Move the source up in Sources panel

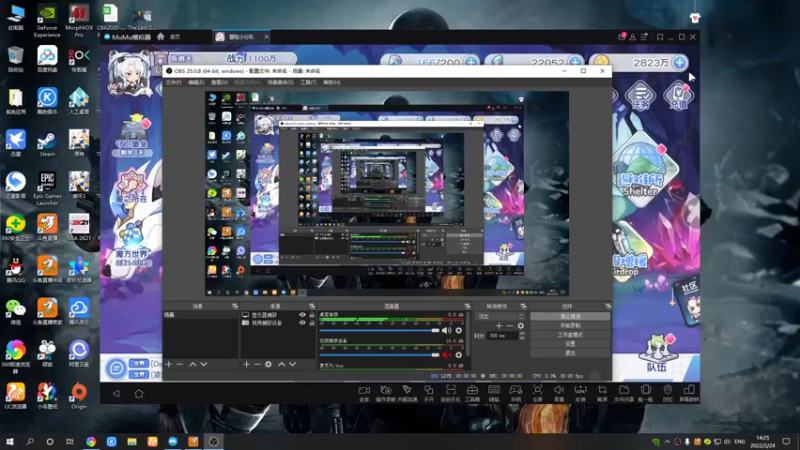pyautogui.click(x=281, y=364)
